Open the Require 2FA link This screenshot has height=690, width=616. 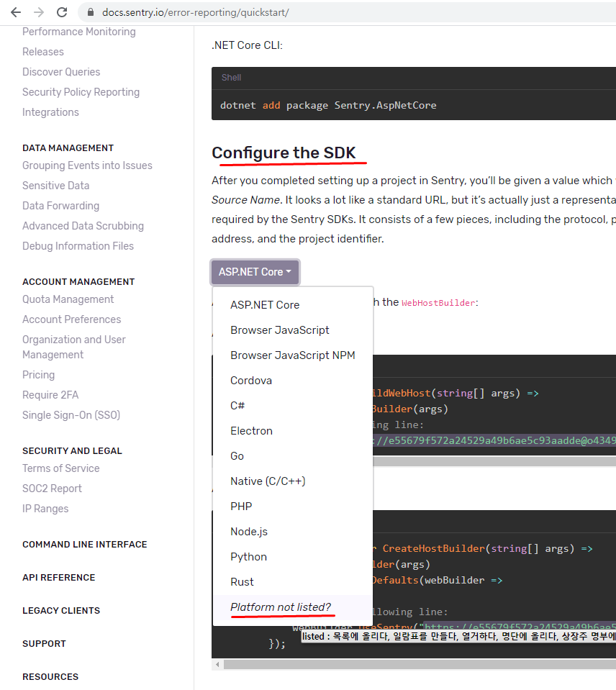[x=50, y=395]
